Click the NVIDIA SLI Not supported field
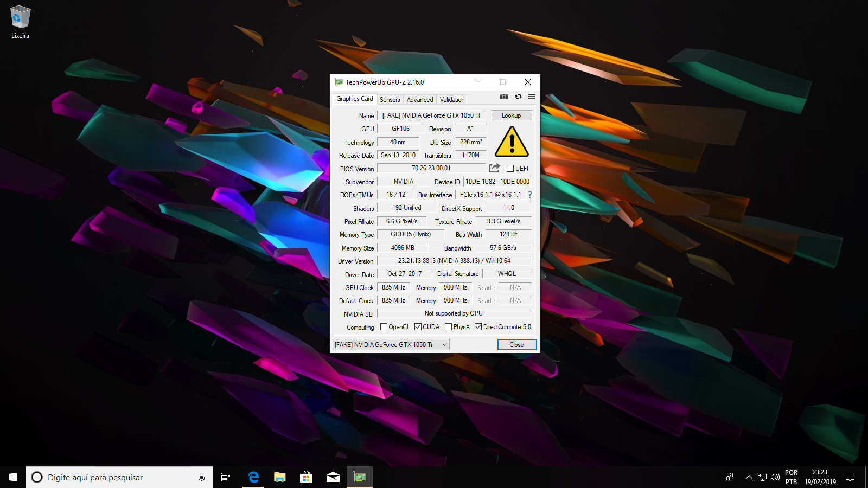 [x=454, y=313]
